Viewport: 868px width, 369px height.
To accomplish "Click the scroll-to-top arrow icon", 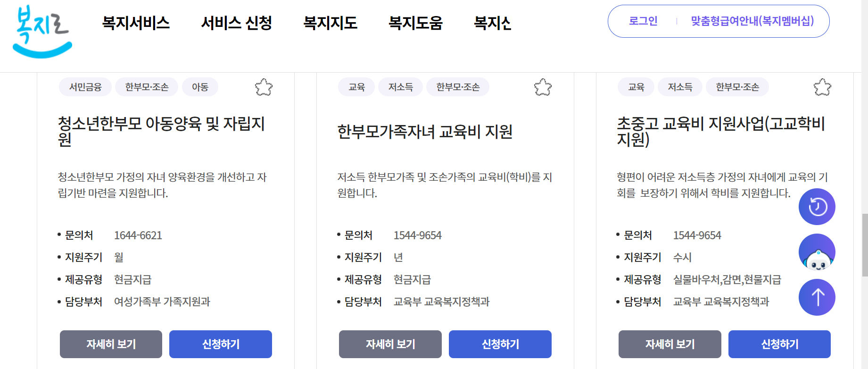I will [x=817, y=297].
